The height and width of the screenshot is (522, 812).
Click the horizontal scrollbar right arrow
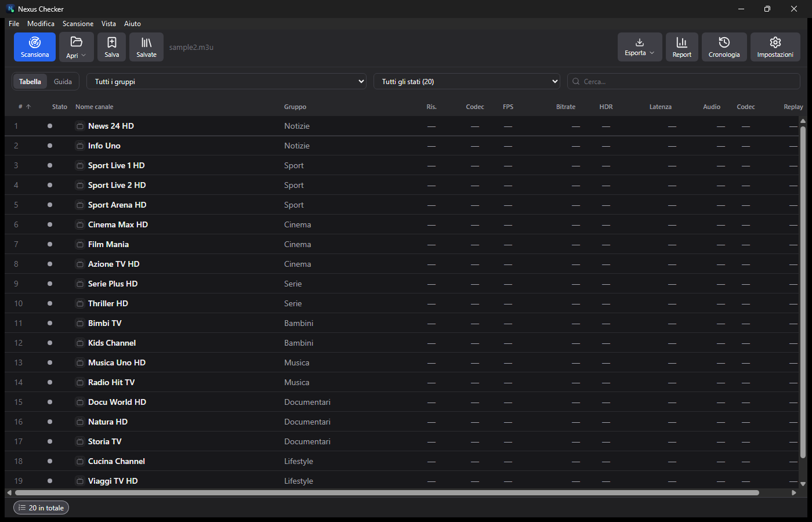(794, 492)
